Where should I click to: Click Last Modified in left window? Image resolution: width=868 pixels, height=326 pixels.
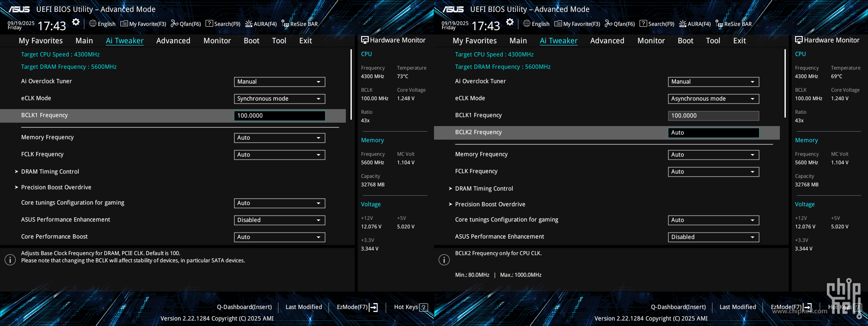[304, 307]
